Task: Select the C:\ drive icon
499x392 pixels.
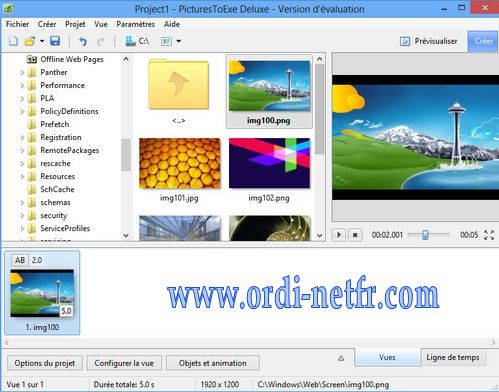Action: pos(131,41)
